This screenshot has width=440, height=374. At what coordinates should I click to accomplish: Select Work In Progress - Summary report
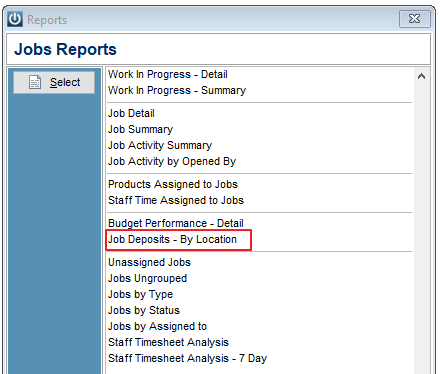[x=177, y=90]
